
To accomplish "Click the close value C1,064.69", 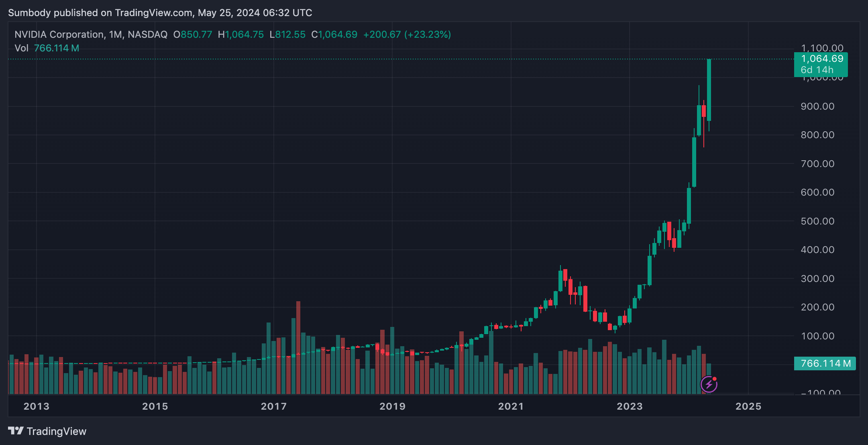I will point(334,35).
